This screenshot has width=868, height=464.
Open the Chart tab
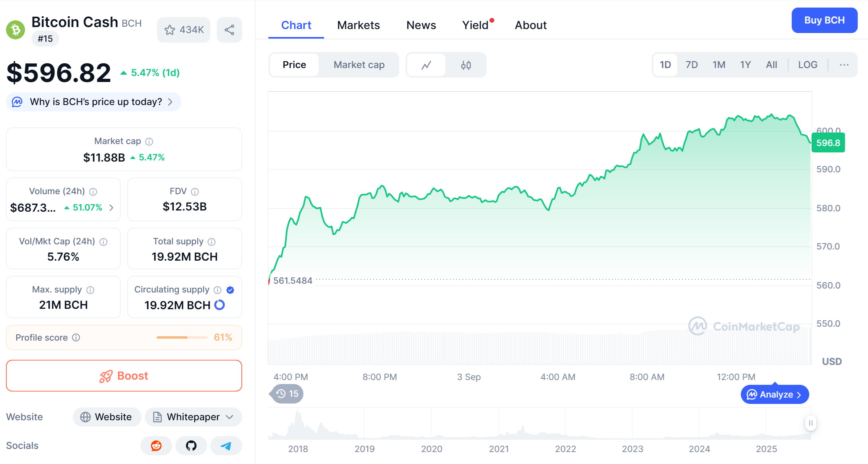296,25
